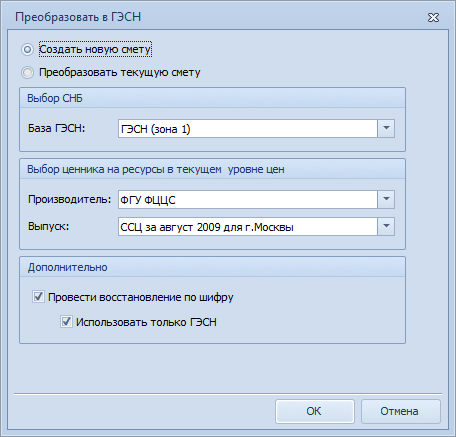Click the 'Выбор СНБ' group header
This screenshot has height=437, width=456.
212,98
